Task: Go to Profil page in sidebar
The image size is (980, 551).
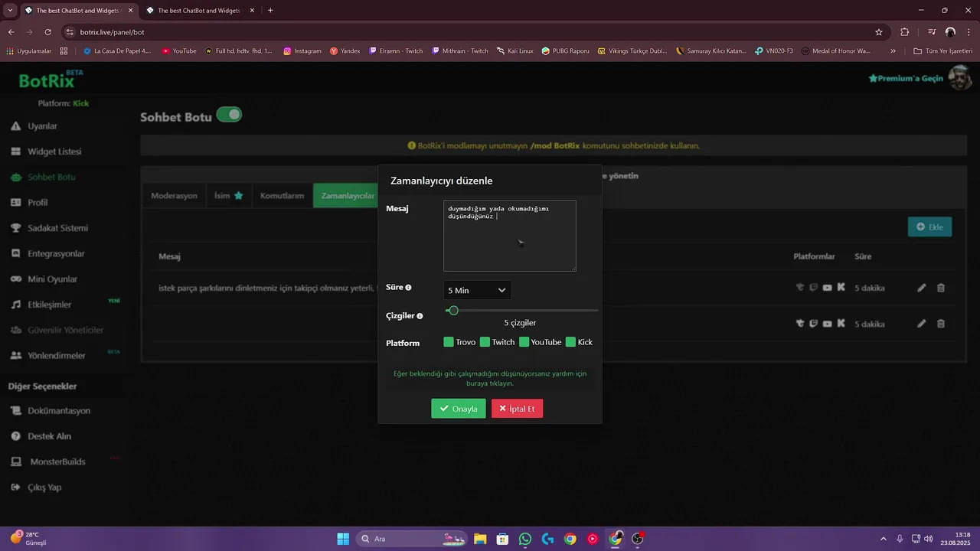Action: (x=30, y=202)
